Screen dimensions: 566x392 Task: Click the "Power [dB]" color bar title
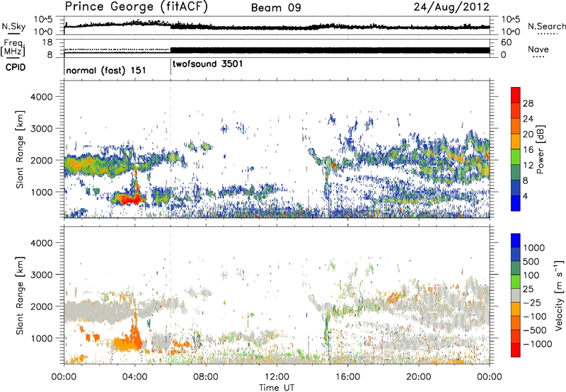[540, 149]
